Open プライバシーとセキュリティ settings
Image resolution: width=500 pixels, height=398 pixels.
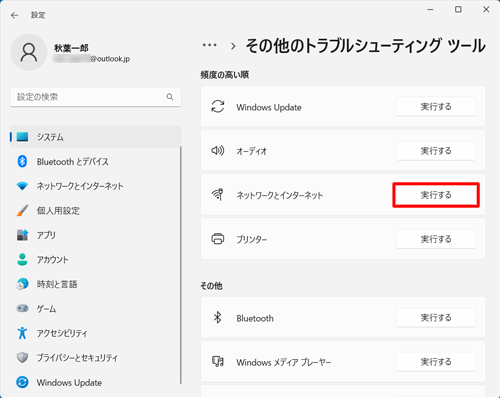(96, 358)
